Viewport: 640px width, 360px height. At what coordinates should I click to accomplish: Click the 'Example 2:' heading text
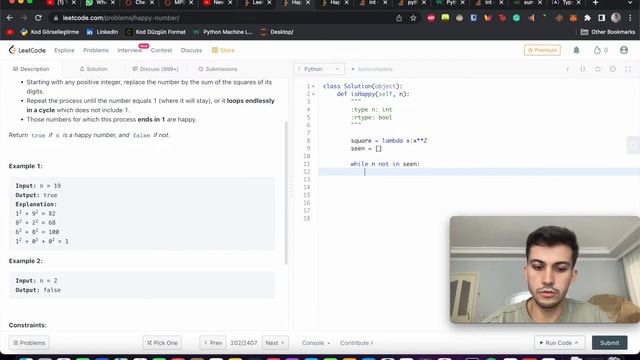[25, 261]
